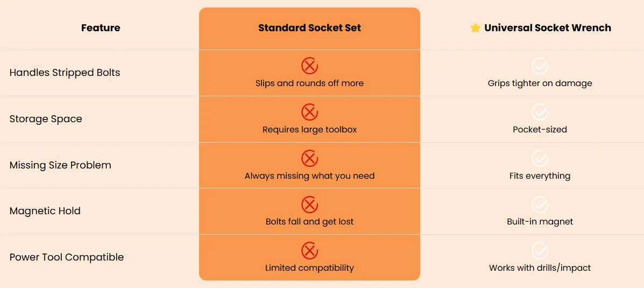Click the text Requires large toolbox
The height and width of the screenshot is (288, 644).
pos(310,130)
